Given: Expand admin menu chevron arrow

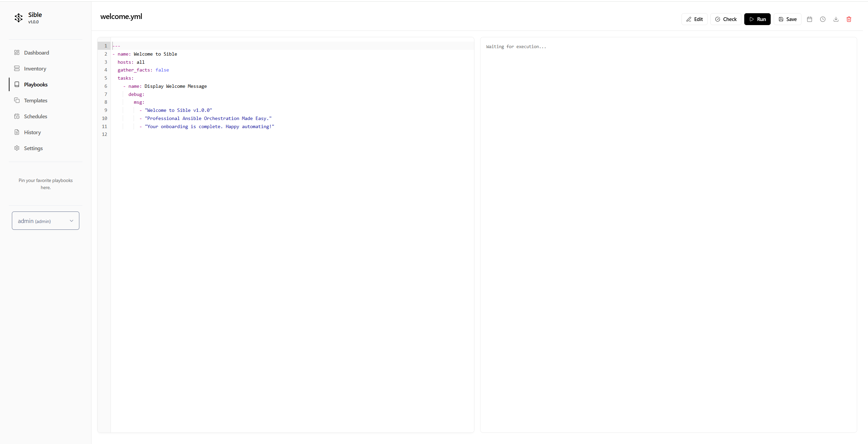Looking at the screenshot, I should pyautogui.click(x=72, y=221).
